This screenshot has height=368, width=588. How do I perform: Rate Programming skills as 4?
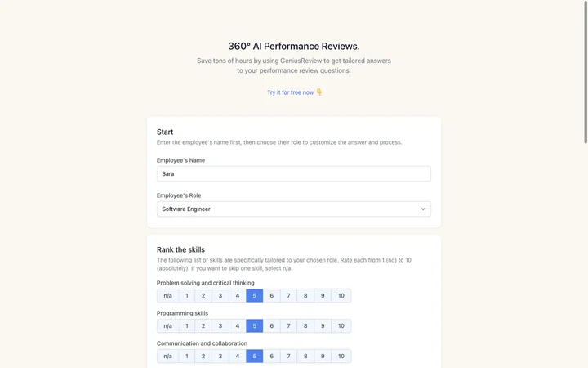[238, 326]
